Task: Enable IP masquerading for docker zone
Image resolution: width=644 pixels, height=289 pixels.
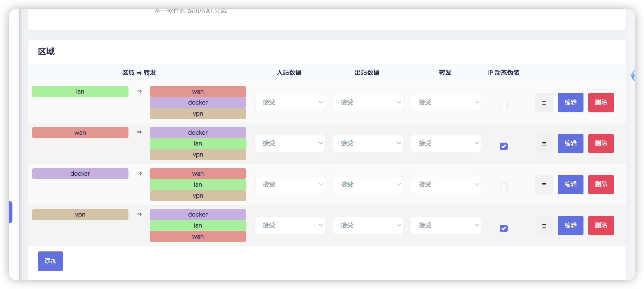Action: pyautogui.click(x=504, y=187)
